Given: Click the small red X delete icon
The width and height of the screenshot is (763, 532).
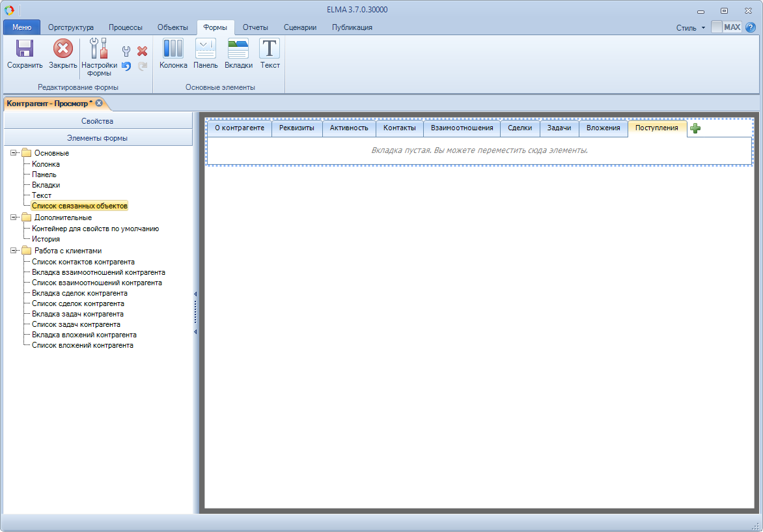Looking at the screenshot, I should 142,51.
